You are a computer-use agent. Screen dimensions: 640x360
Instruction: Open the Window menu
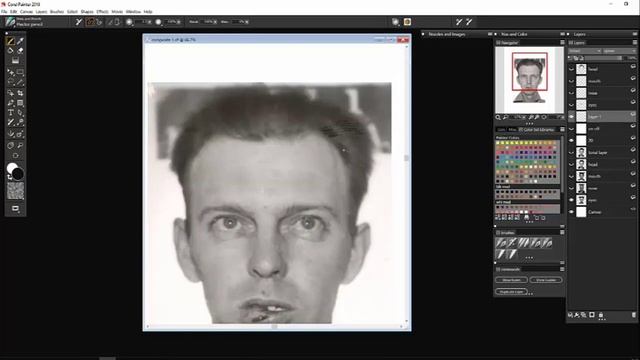(x=133, y=12)
